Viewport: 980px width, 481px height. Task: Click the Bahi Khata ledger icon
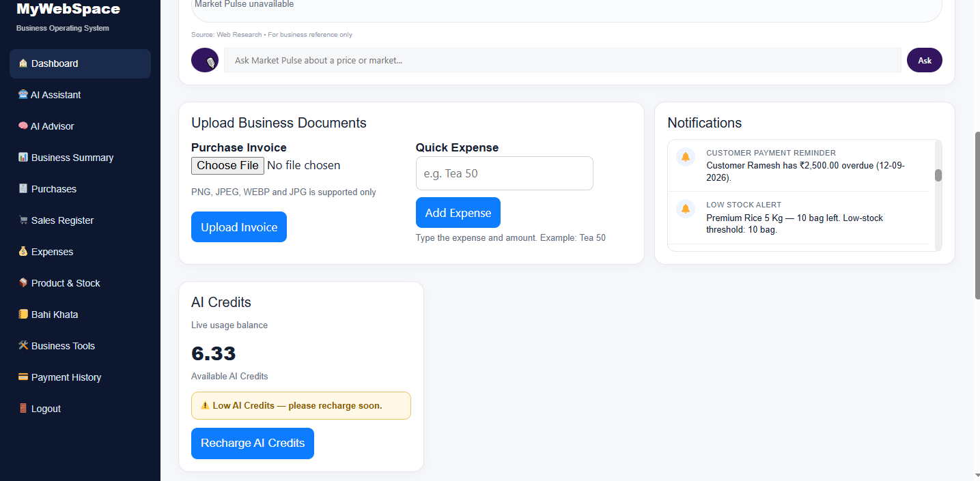pos(23,315)
